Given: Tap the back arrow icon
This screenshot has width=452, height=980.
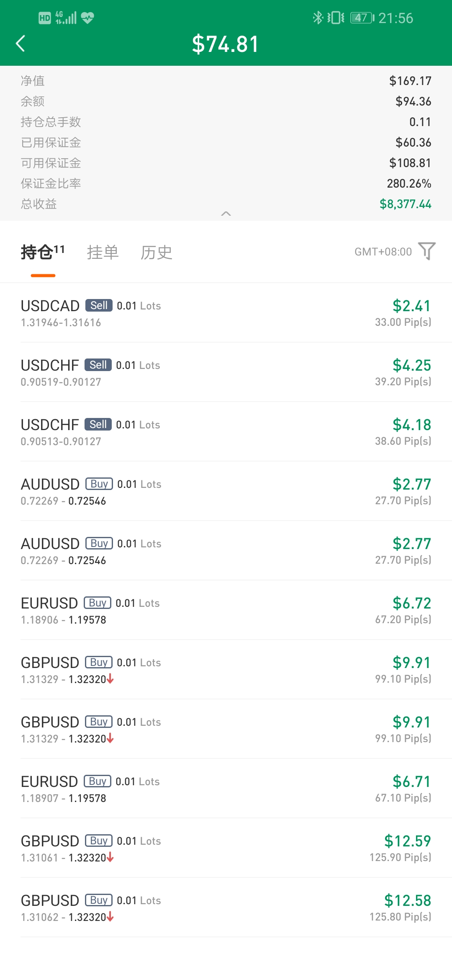Looking at the screenshot, I should point(20,44).
